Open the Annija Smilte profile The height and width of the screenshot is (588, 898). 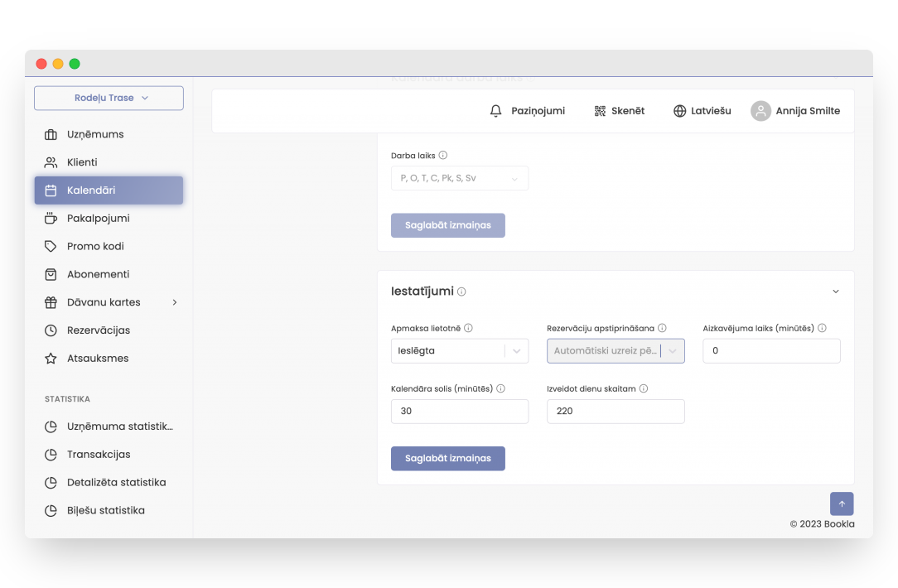tap(795, 110)
